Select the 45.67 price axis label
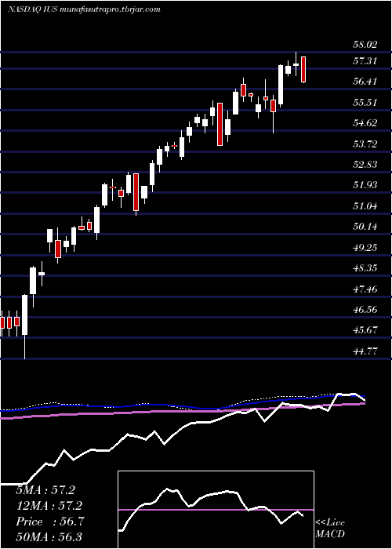The image size is (392, 549). coord(365,330)
